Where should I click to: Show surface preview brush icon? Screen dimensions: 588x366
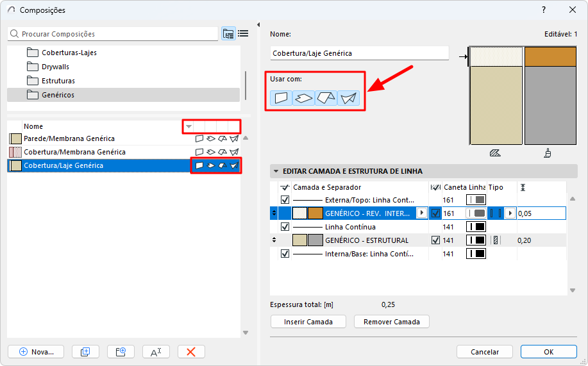pyautogui.click(x=548, y=153)
